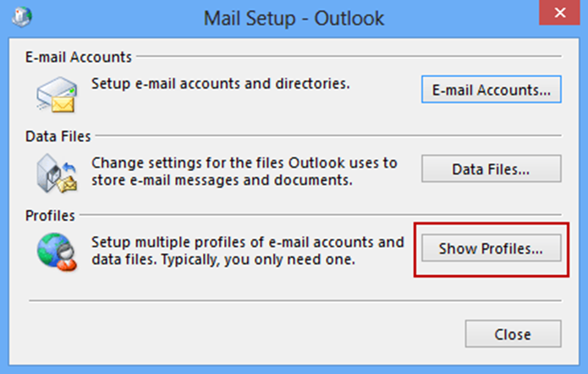Click the "Setup multiple profiles" description text
The height and width of the screenshot is (374, 588).
coord(248,250)
